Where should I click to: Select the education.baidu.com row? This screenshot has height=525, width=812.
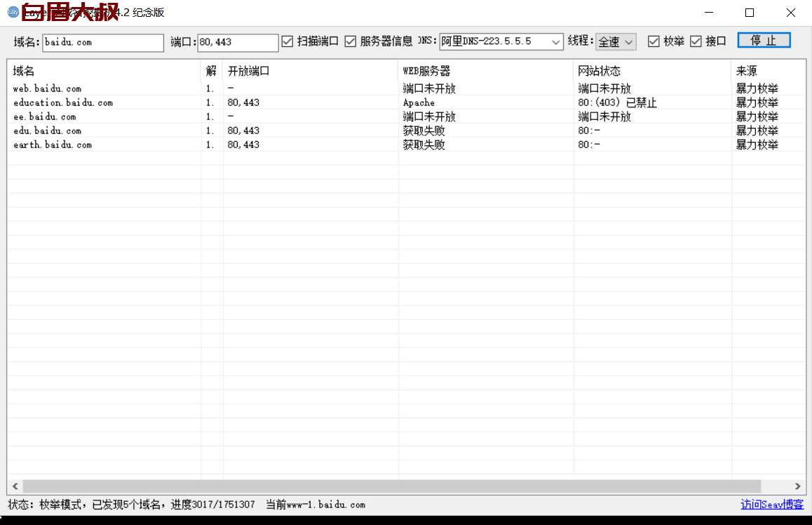pos(407,102)
